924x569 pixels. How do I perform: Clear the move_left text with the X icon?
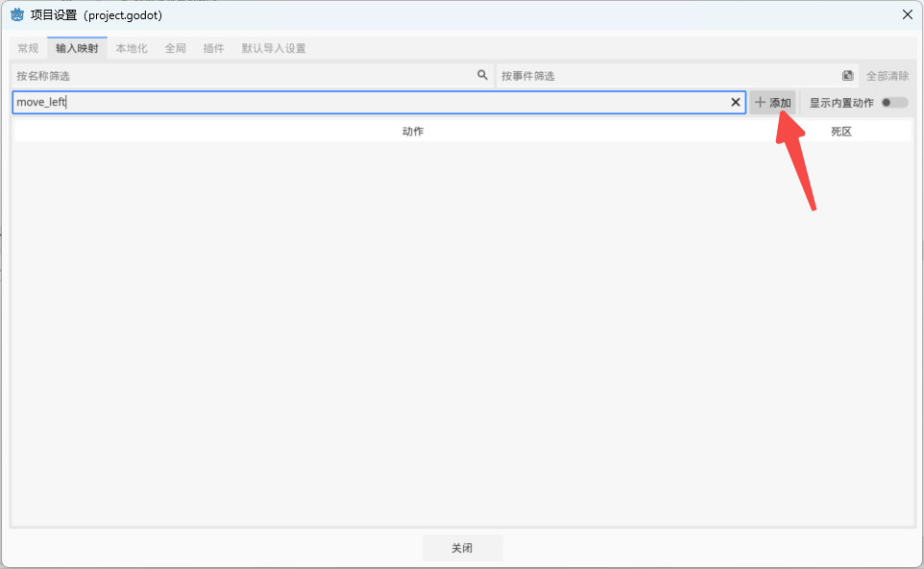coord(736,102)
